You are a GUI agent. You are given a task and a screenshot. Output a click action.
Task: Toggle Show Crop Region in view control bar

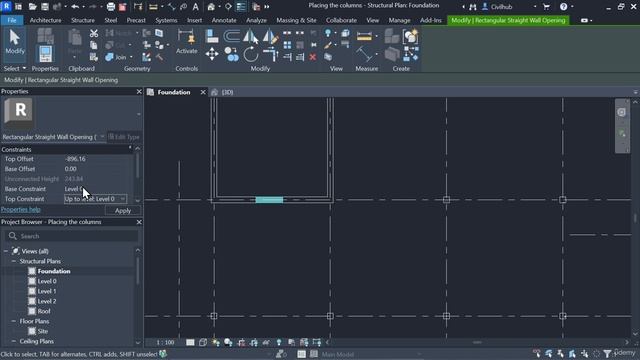253,342
